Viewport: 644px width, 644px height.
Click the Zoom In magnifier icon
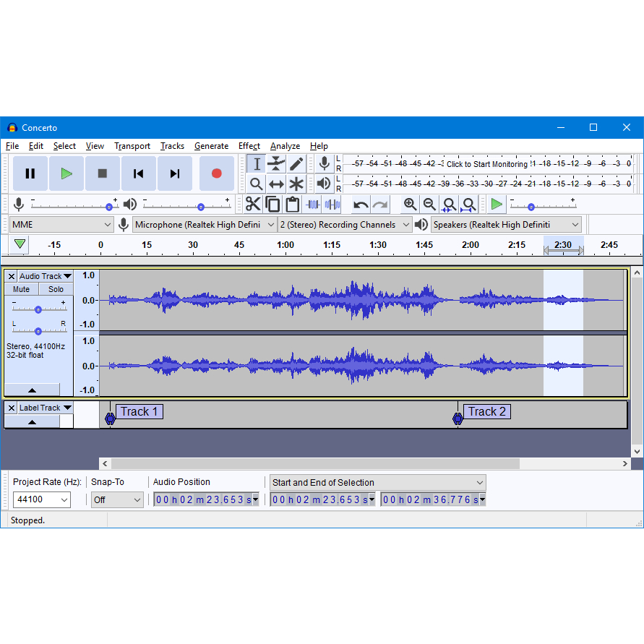pyautogui.click(x=410, y=205)
